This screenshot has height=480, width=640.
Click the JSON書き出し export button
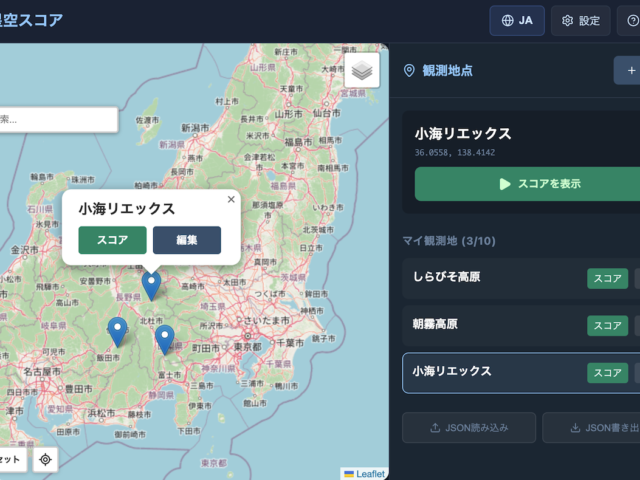pos(592,428)
